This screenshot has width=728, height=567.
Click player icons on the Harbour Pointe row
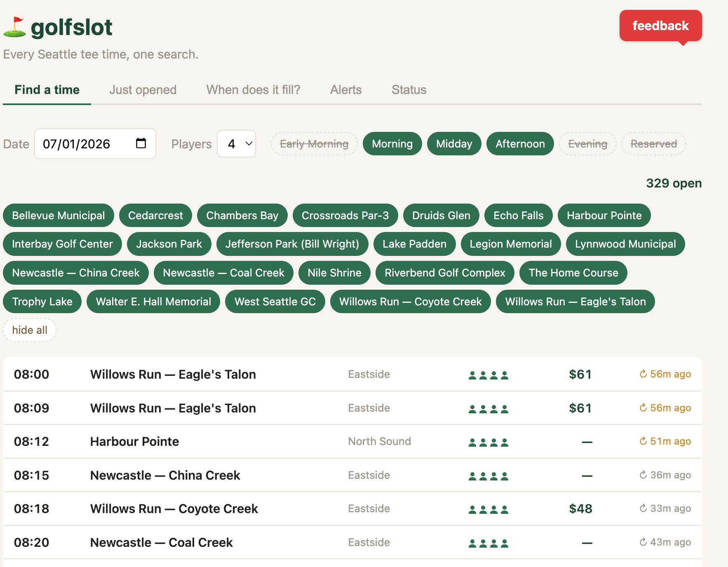coord(488,442)
